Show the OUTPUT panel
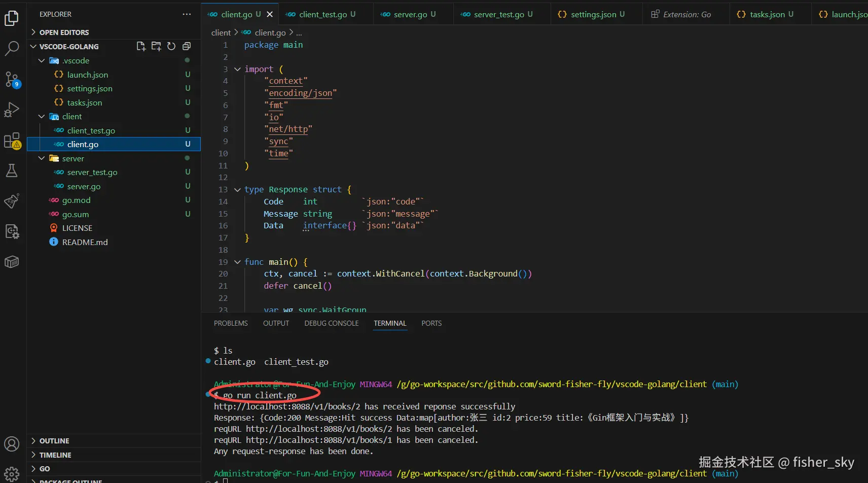 tap(276, 323)
